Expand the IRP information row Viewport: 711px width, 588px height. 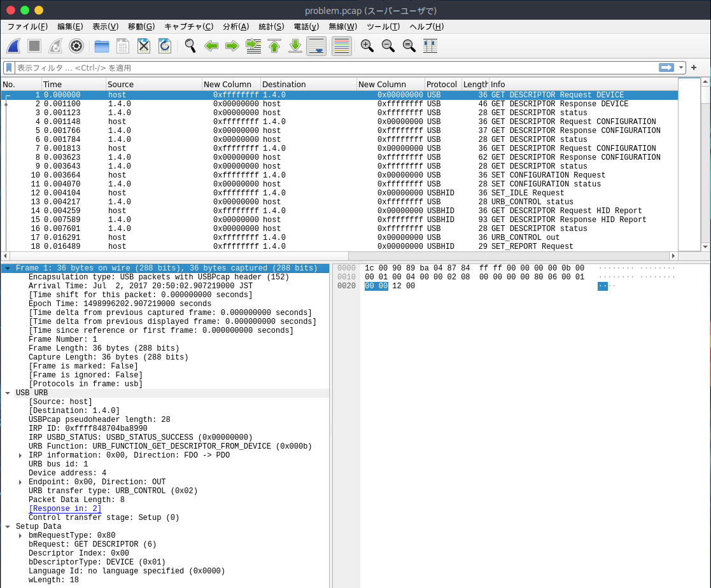click(20, 456)
